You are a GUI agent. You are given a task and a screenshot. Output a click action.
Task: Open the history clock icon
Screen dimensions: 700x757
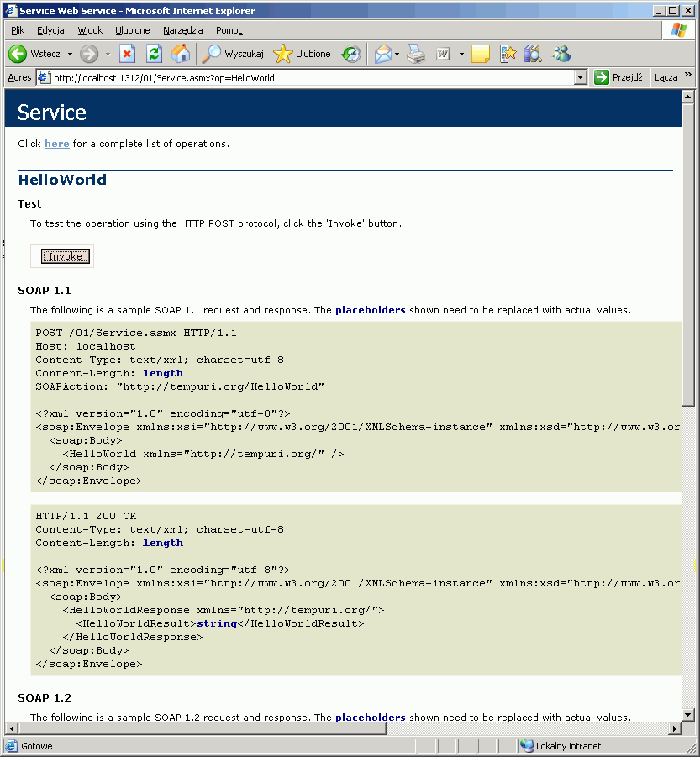pos(351,54)
